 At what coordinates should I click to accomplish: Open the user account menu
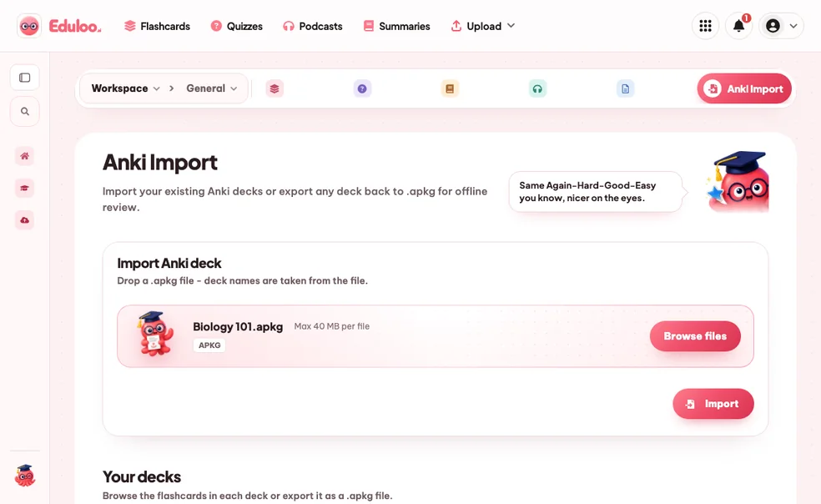tap(781, 26)
